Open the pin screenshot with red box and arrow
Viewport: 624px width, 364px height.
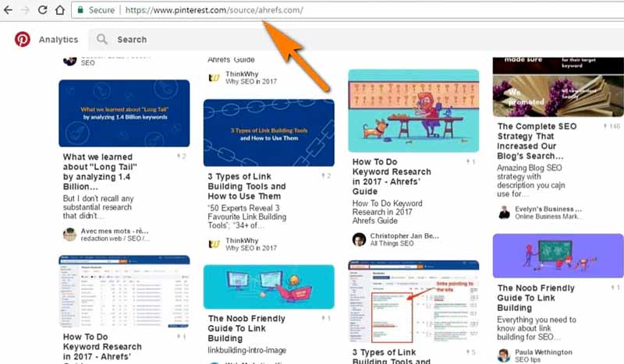coord(413,302)
